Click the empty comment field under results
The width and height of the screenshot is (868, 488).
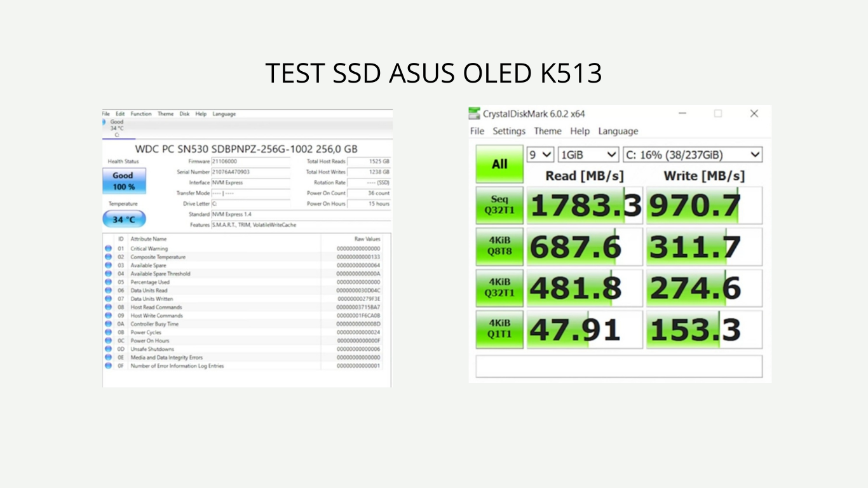[x=619, y=367]
